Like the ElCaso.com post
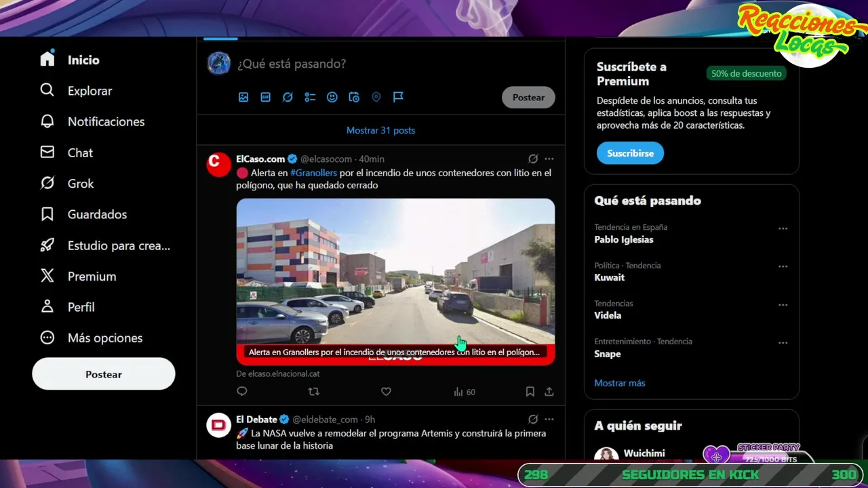 (386, 392)
